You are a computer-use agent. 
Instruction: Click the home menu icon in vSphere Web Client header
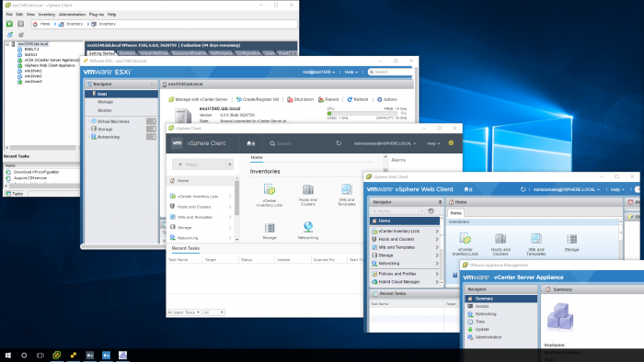coord(467,189)
